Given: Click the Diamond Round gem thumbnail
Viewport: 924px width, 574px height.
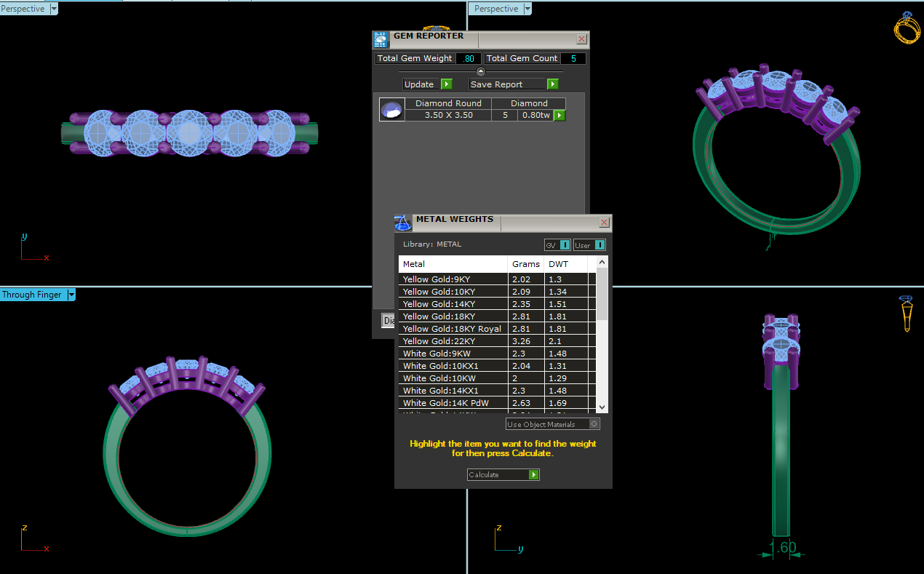Looking at the screenshot, I should click(x=392, y=110).
